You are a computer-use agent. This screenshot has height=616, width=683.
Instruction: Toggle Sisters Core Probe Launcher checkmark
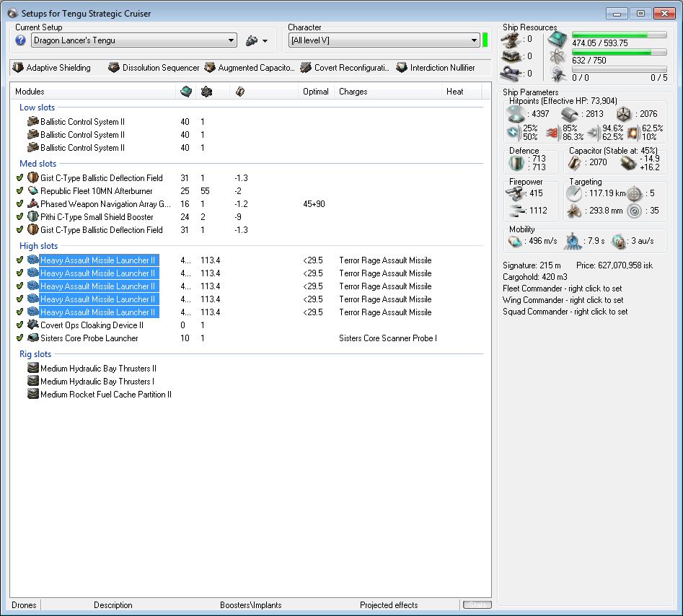(19, 338)
